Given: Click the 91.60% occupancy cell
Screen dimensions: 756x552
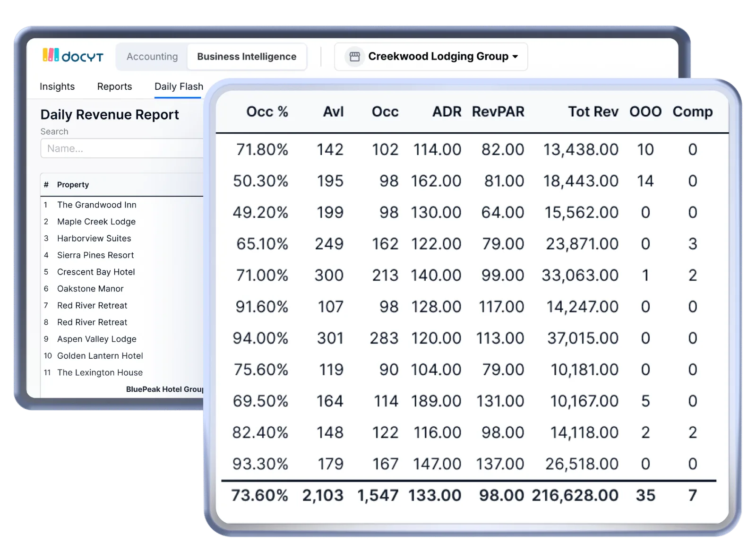Looking at the screenshot, I should (x=262, y=307).
